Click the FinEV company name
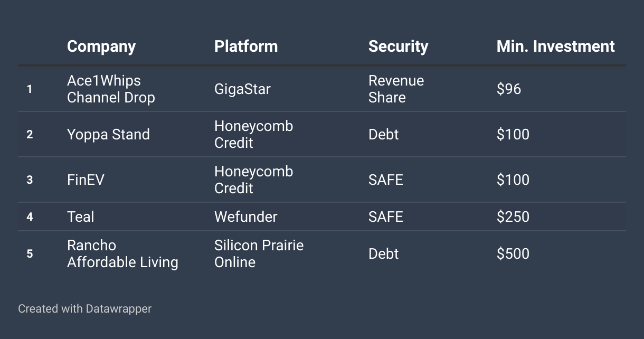The width and height of the screenshot is (644, 339). coord(86,180)
